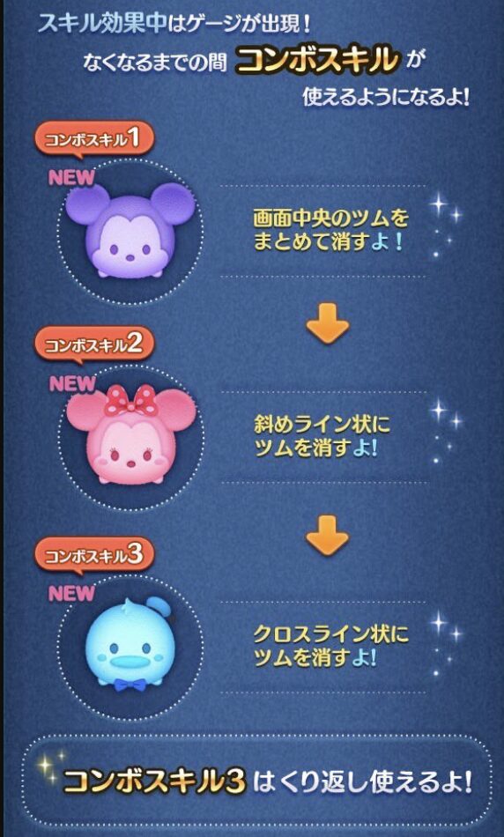This screenshot has height=837, width=504.
Task: Tap the NEW badge above Minnie
Action: (71, 384)
